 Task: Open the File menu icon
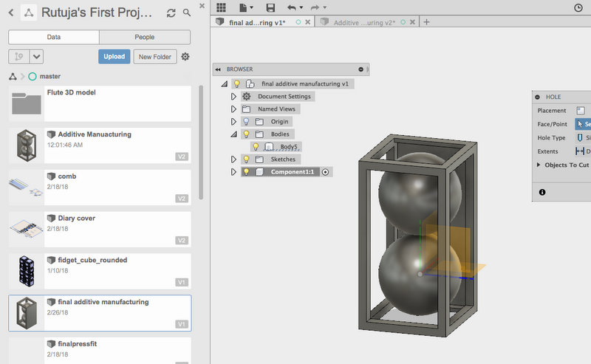pyautogui.click(x=246, y=7)
